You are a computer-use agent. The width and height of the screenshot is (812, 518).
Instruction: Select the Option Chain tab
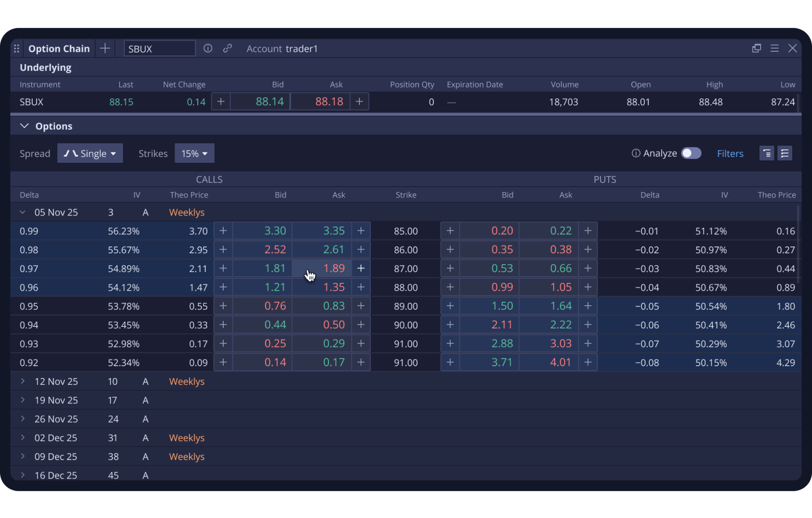point(59,48)
